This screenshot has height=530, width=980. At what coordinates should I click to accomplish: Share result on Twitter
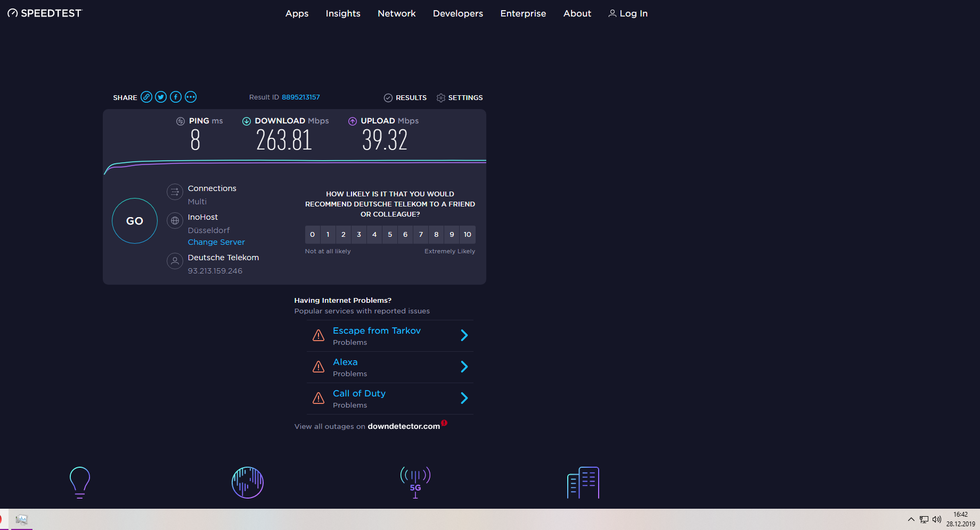click(x=161, y=97)
